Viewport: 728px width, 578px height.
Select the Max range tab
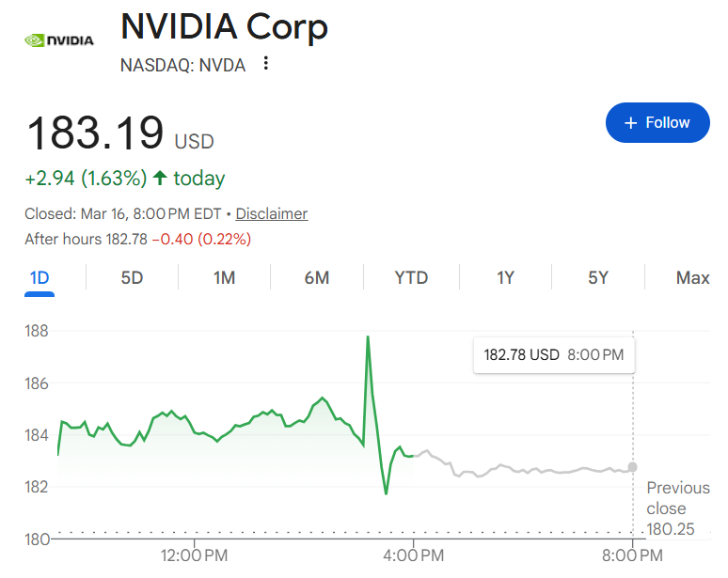click(692, 277)
